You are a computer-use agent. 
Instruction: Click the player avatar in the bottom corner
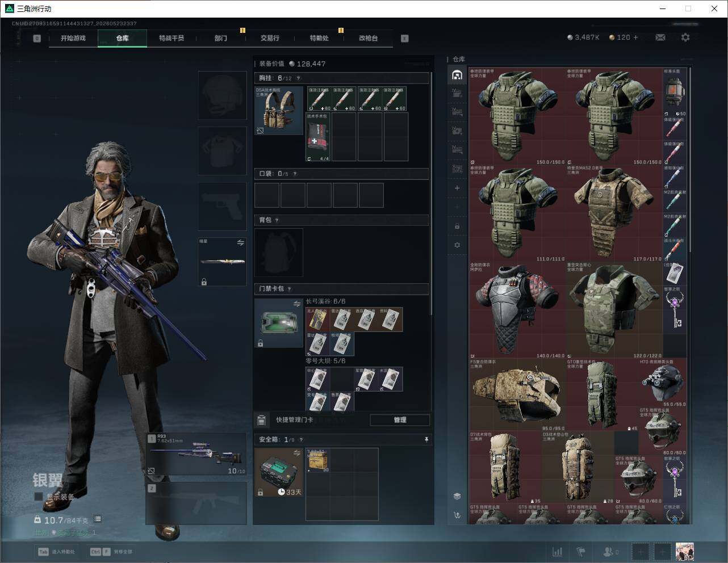(x=684, y=551)
